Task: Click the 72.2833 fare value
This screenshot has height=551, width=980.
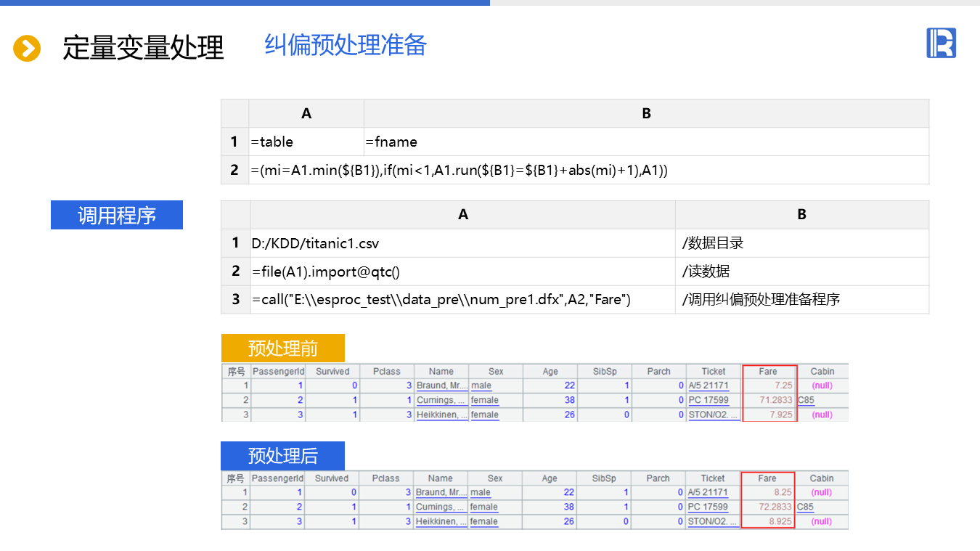Action: coord(775,507)
